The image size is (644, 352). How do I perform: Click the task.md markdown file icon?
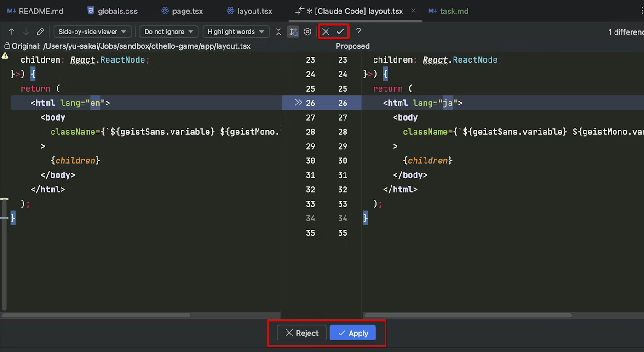(x=432, y=11)
